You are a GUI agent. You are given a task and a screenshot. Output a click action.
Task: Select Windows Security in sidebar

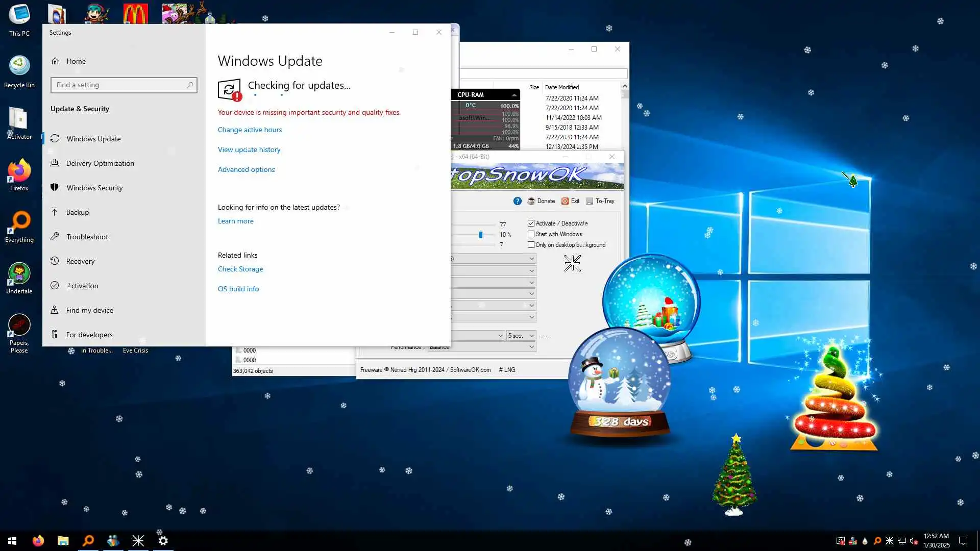pos(94,188)
